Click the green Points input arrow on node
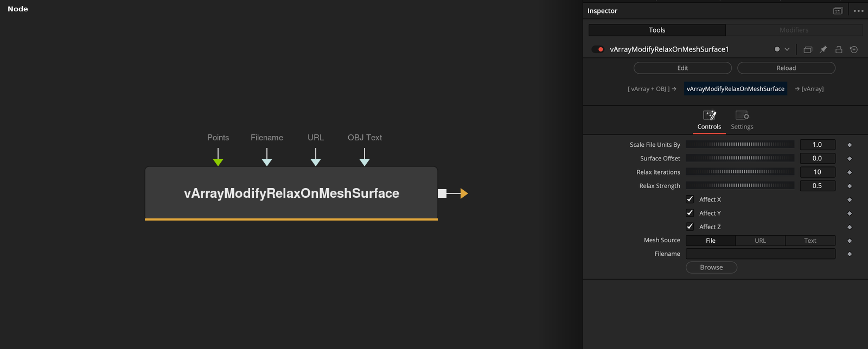This screenshot has width=868, height=349. point(218,161)
